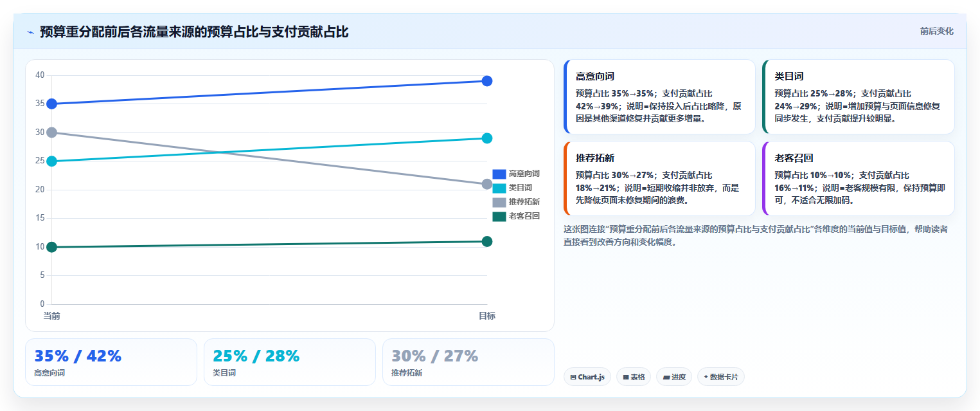Select the gray 推荐拓新 point at 当前 (30)
The image size is (980, 411).
(x=51, y=132)
